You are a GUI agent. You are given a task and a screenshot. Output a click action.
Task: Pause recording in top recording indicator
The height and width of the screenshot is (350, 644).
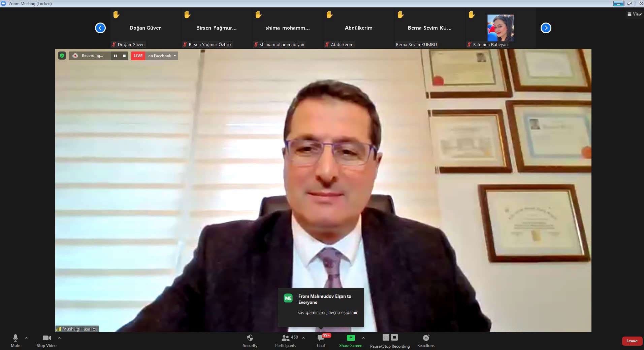click(x=116, y=56)
